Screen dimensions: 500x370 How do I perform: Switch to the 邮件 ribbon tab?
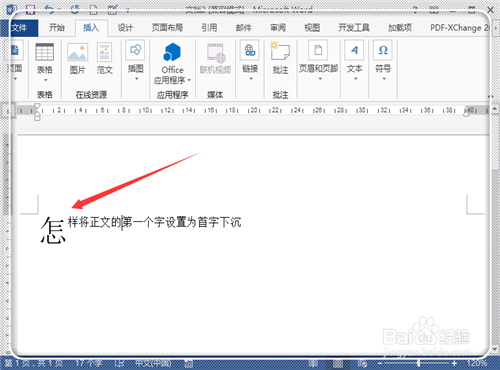point(244,28)
